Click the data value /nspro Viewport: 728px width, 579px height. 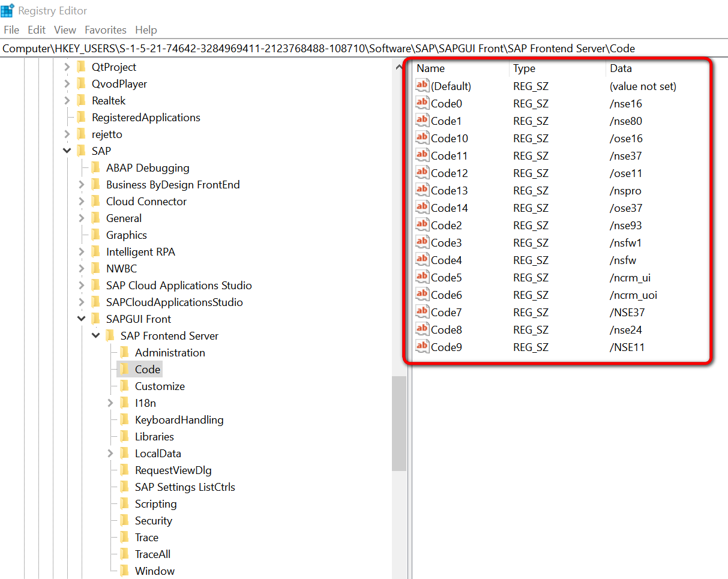pyautogui.click(x=625, y=191)
